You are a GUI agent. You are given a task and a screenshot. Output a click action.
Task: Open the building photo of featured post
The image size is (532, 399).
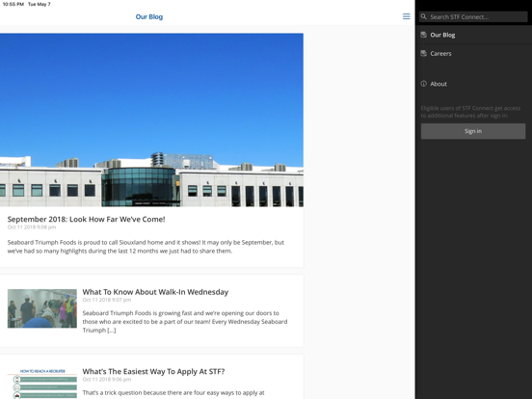pyautogui.click(x=151, y=120)
